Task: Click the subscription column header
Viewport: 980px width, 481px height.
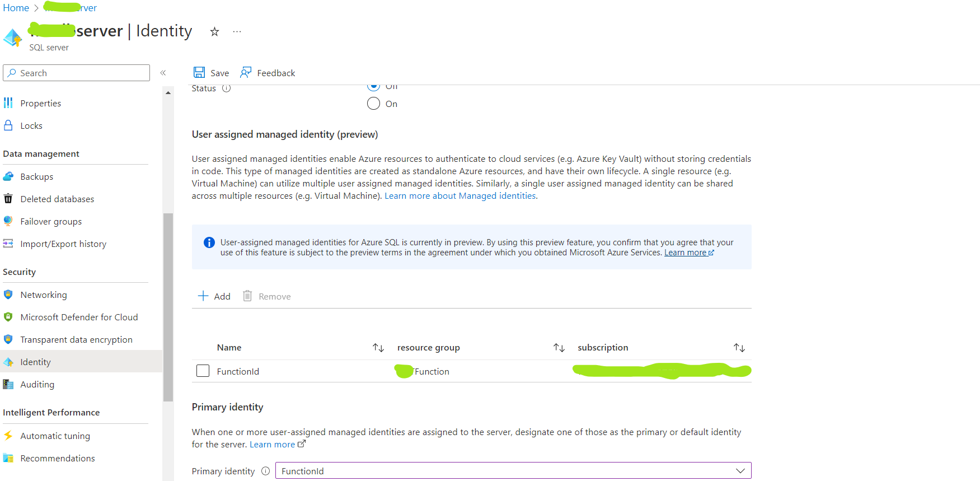Action: 603,348
